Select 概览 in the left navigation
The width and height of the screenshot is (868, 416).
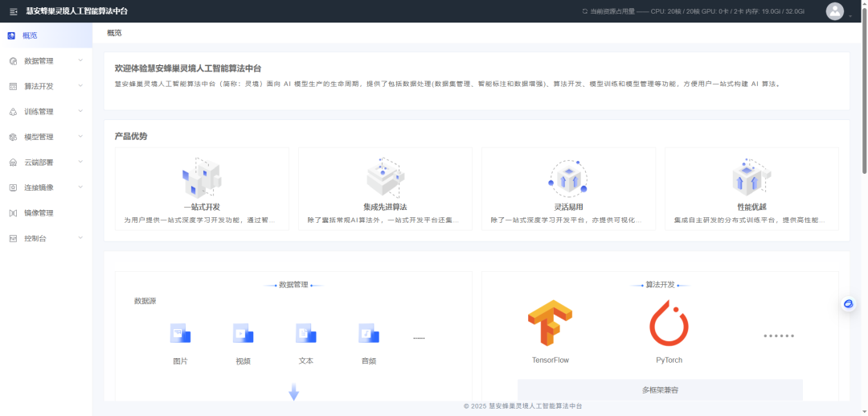pyautogui.click(x=30, y=35)
